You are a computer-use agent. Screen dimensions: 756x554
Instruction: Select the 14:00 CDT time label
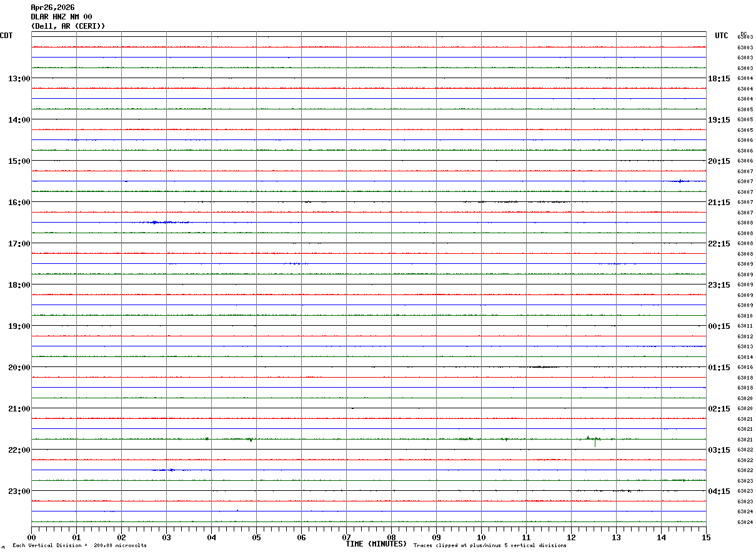[19, 120]
